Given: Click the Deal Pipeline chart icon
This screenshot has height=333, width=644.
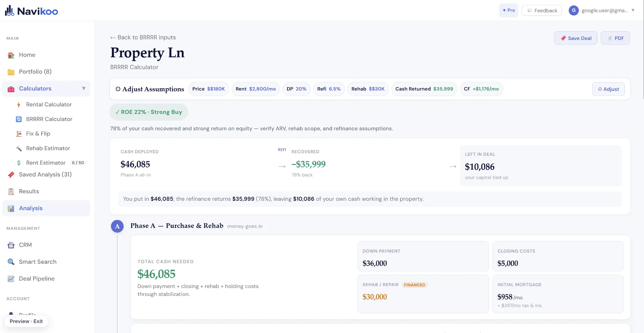Looking at the screenshot, I should pos(11,279).
